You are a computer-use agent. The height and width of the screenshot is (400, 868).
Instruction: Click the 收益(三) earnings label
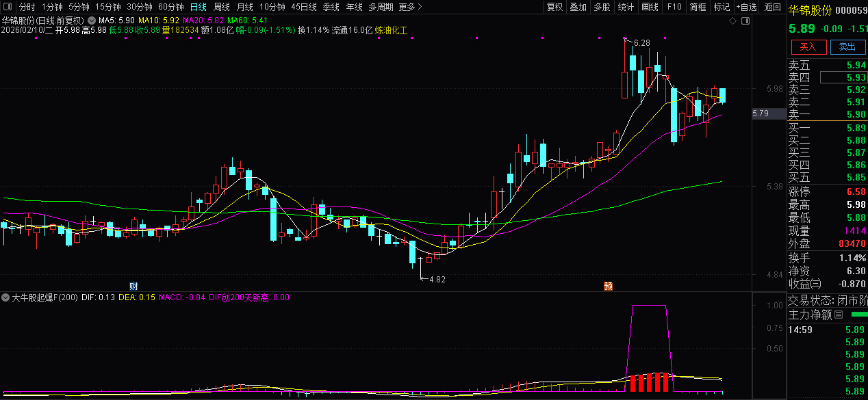(805, 283)
